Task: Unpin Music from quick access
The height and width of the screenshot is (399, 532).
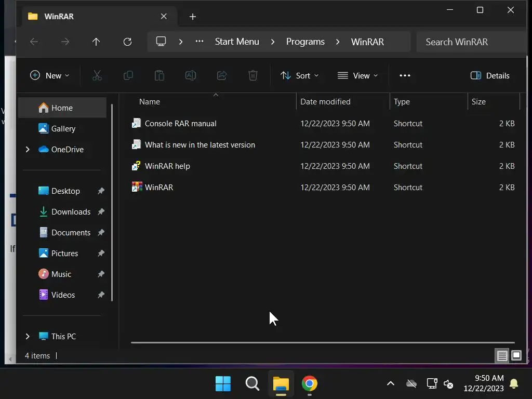Action: tap(101, 274)
